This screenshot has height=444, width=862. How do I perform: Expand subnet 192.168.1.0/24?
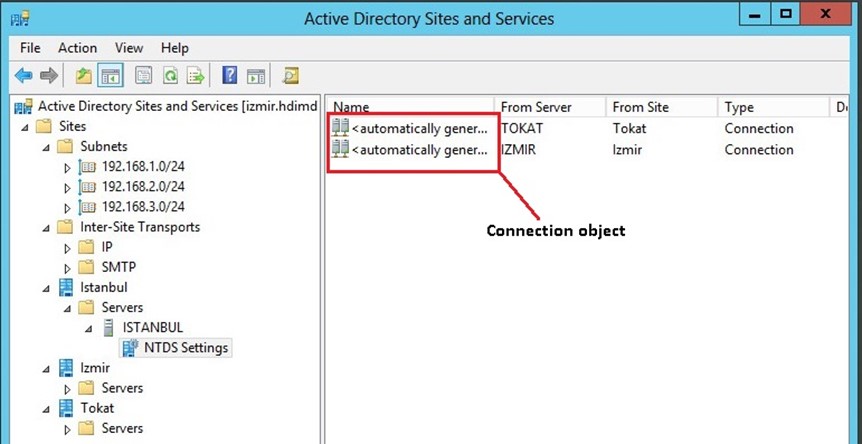coord(68,168)
